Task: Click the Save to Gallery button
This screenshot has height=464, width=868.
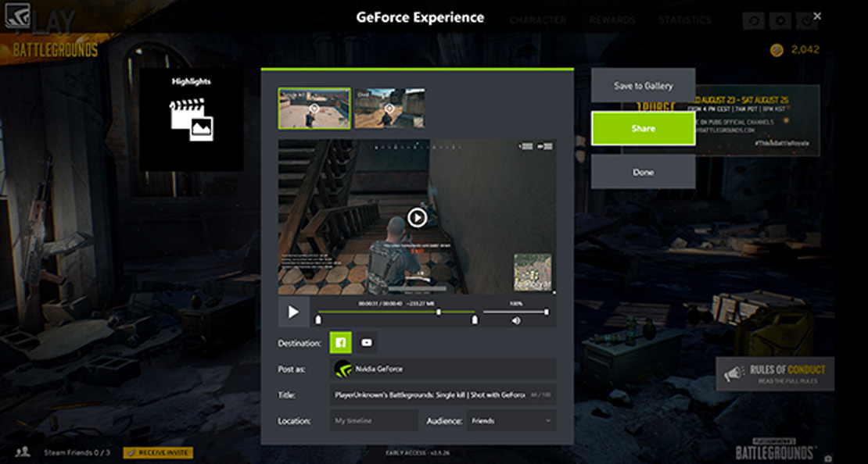Action: (x=644, y=86)
